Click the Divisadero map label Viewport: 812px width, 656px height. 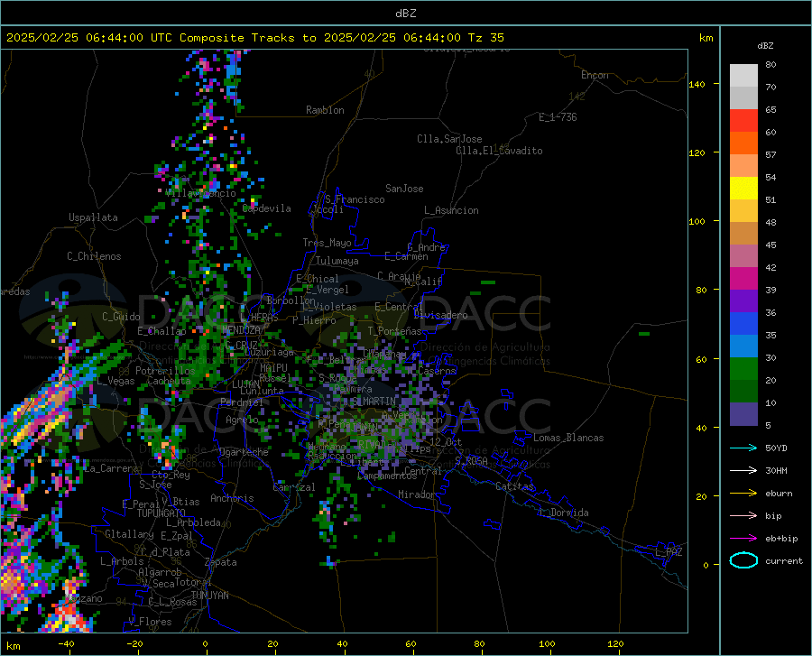click(x=440, y=315)
